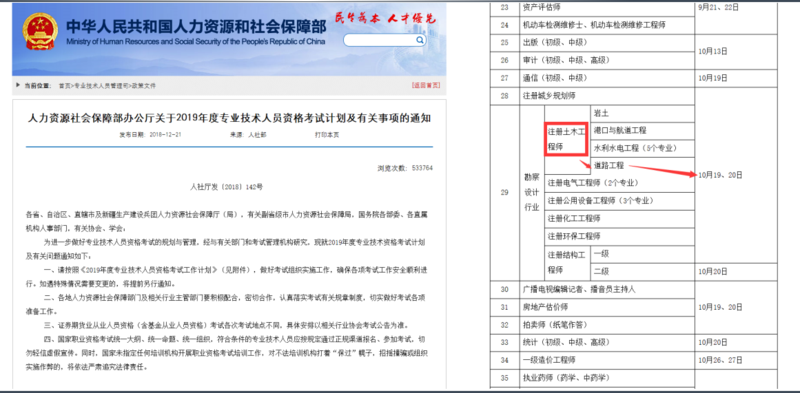The image size is (800, 393).
Task: Click the view count 533764
Action: tap(405, 167)
